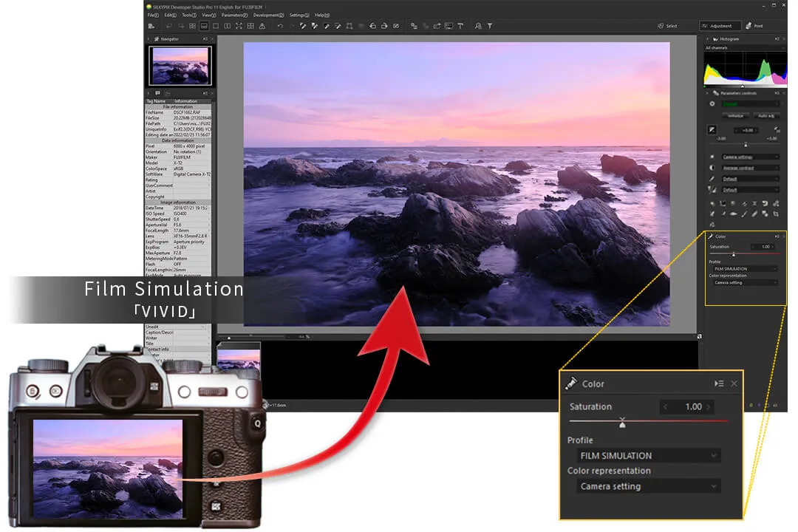Screen dimensions: 798x532
Task: Open the Camera settings white balance dropdown
Action: 750,157
